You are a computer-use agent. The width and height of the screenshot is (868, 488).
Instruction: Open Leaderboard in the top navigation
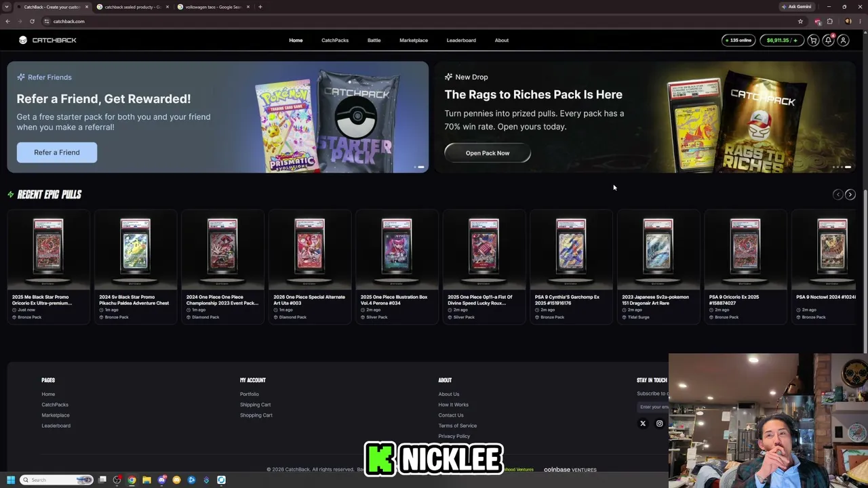click(x=461, y=40)
